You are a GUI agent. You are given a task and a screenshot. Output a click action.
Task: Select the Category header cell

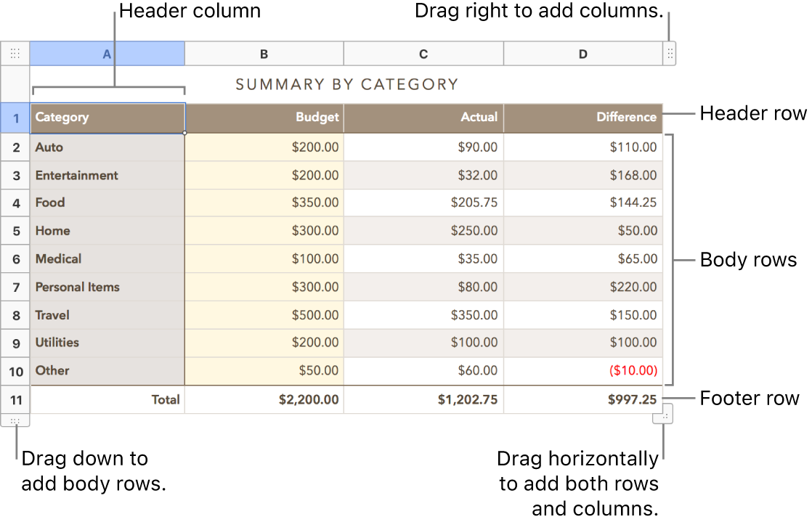(x=107, y=118)
